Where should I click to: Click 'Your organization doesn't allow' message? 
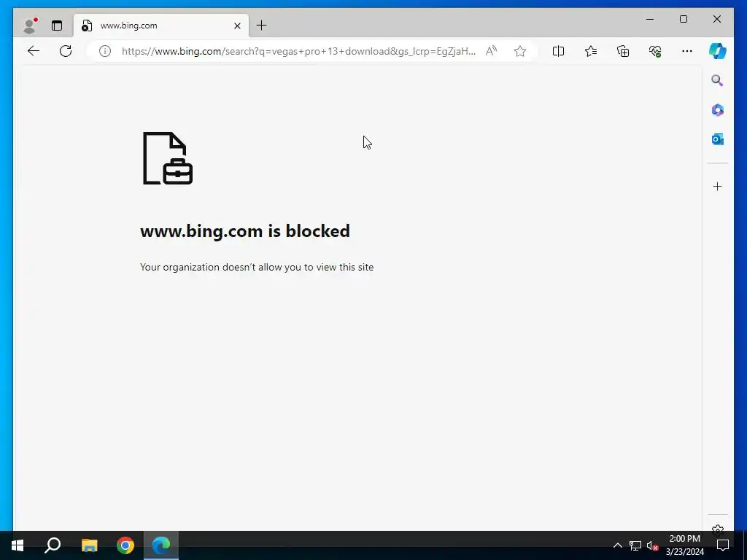(x=257, y=267)
